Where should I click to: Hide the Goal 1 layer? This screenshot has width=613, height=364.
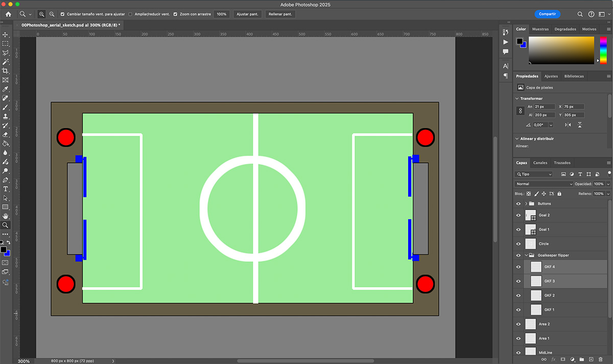(x=518, y=230)
